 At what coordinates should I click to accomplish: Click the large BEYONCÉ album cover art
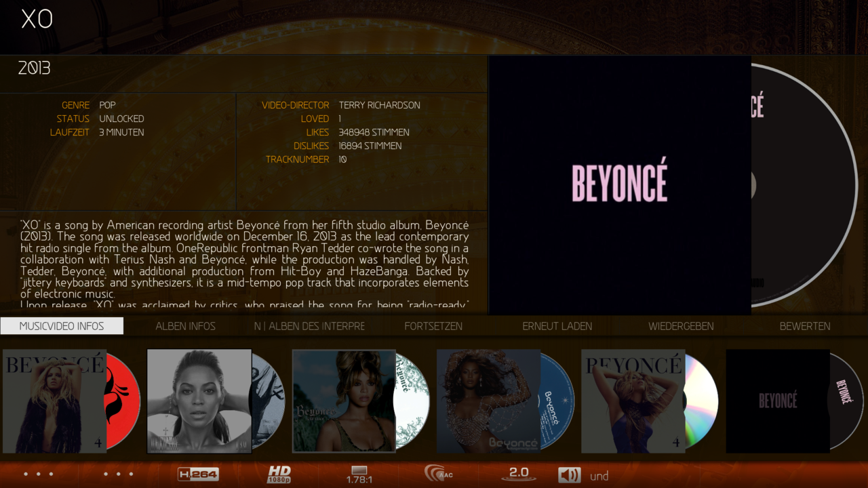point(620,185)
